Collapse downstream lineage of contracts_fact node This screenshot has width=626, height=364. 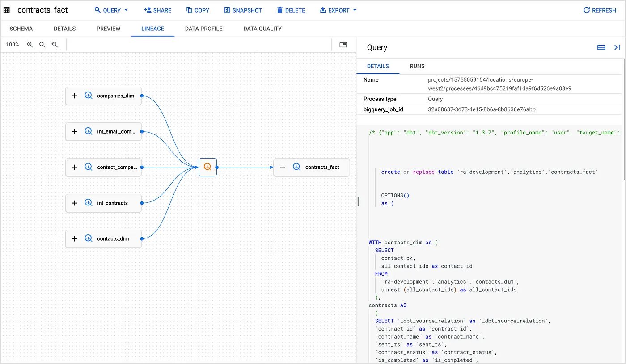pyautogui.click(x=282, y=167)
